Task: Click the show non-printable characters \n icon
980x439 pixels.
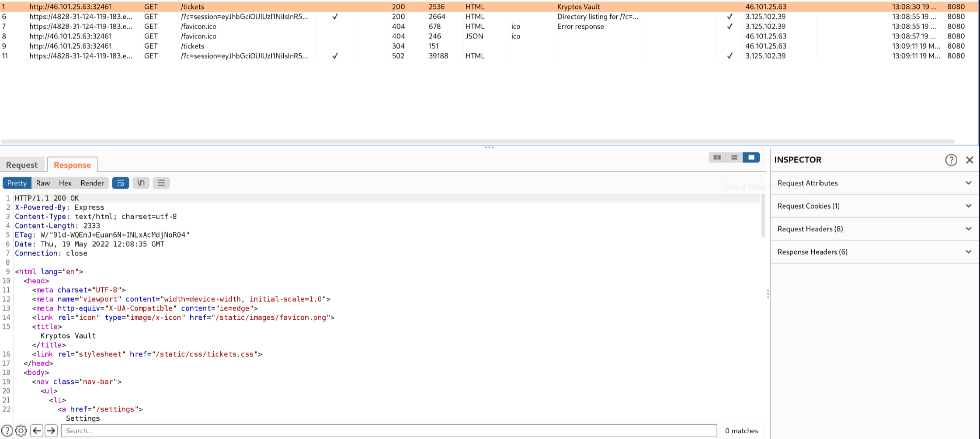Action: [141, 183]
